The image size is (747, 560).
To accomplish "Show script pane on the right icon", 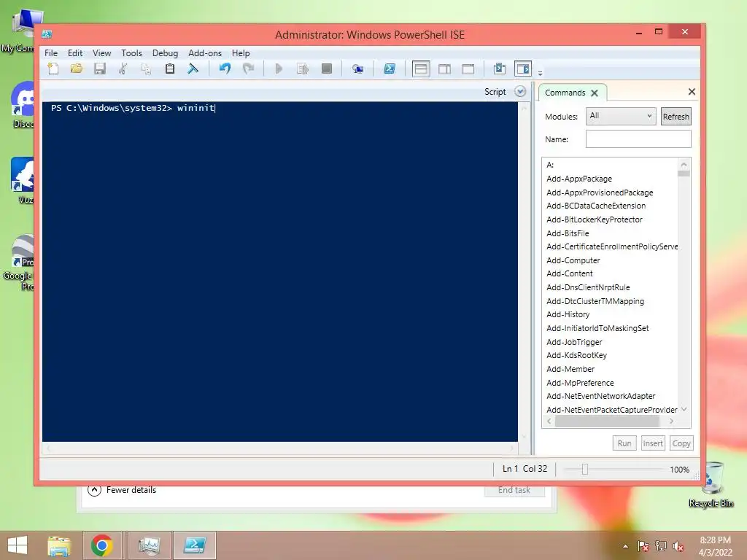I will [x=444, y=69].
